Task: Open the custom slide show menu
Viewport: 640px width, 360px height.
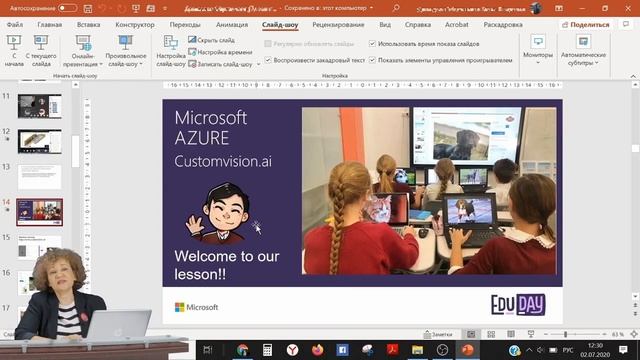Action: click(x=125, y=51)
